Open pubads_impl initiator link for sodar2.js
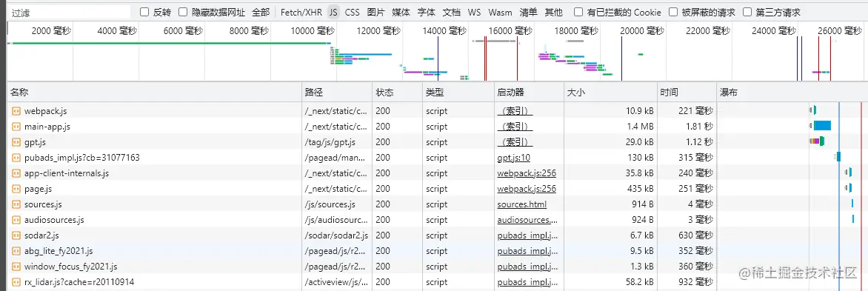Image resolution: width=868 pixels, height=291 pixels. pyautogui.click(x=528, y=235)
